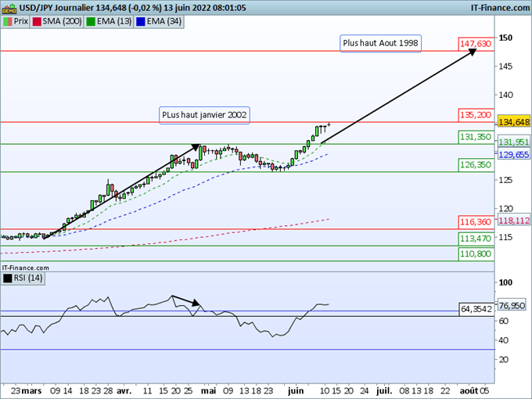Click the IT-Finance.com watermark above RSI panel
The height and width of the screenshot is (399, 532).
click(26, 268)
